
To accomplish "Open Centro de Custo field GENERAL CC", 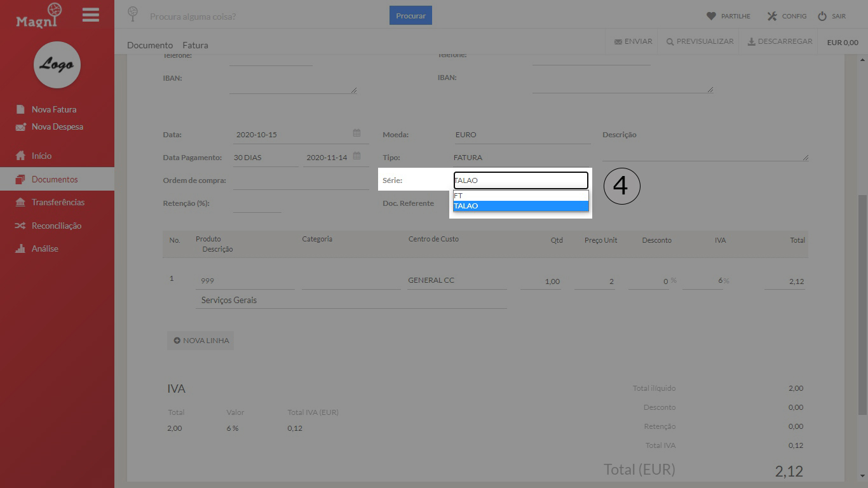I will coord(457,280).
